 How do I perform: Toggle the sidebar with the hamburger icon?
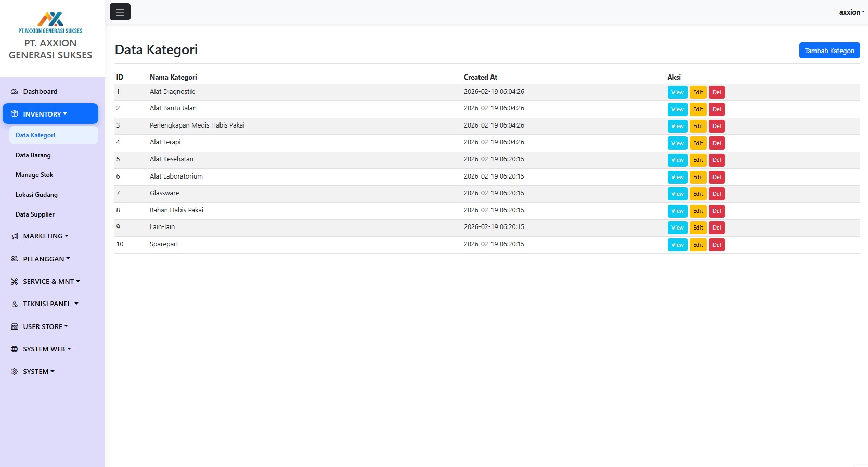pyautogui.click(x=120, y=12)
